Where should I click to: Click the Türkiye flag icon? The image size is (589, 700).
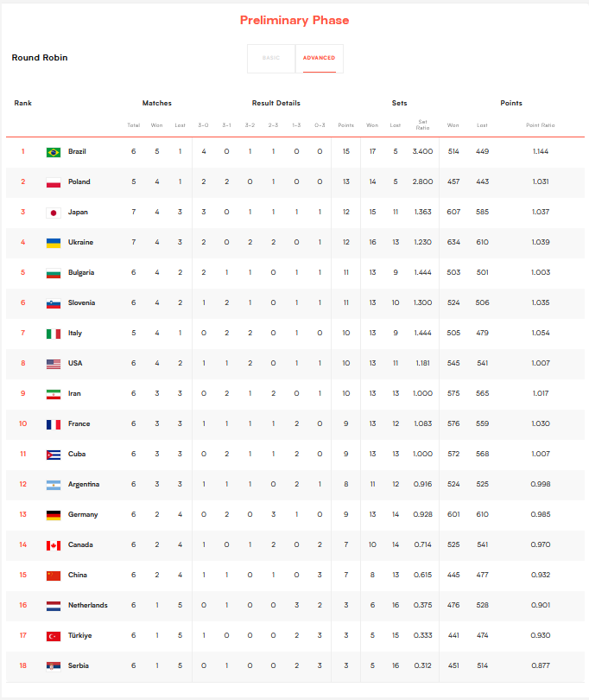[53, 636]
